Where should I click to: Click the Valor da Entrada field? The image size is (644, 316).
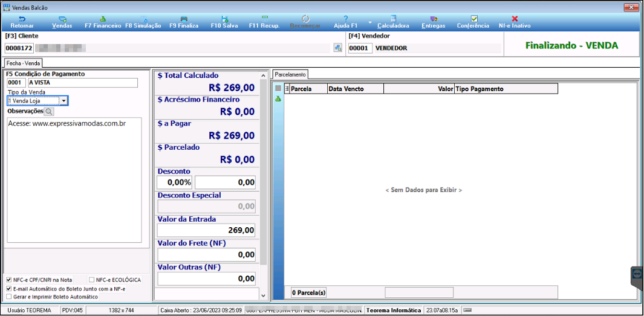coord(207,230)
